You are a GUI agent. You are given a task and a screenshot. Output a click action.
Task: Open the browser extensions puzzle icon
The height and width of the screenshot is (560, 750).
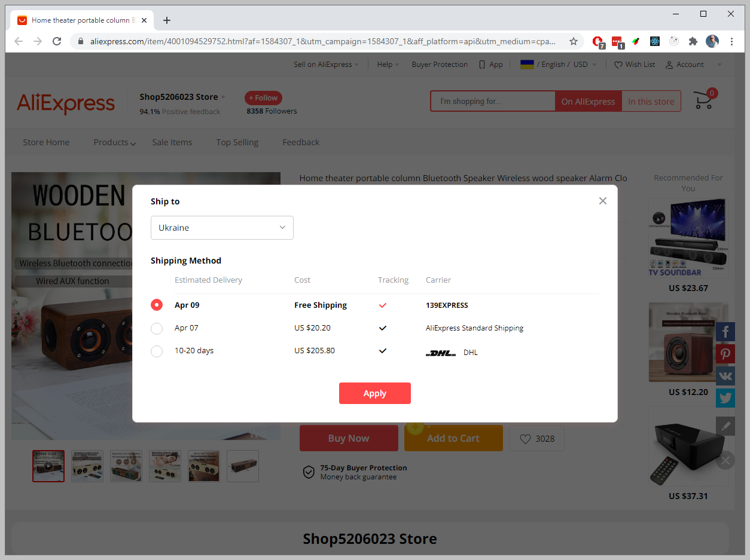693,41
